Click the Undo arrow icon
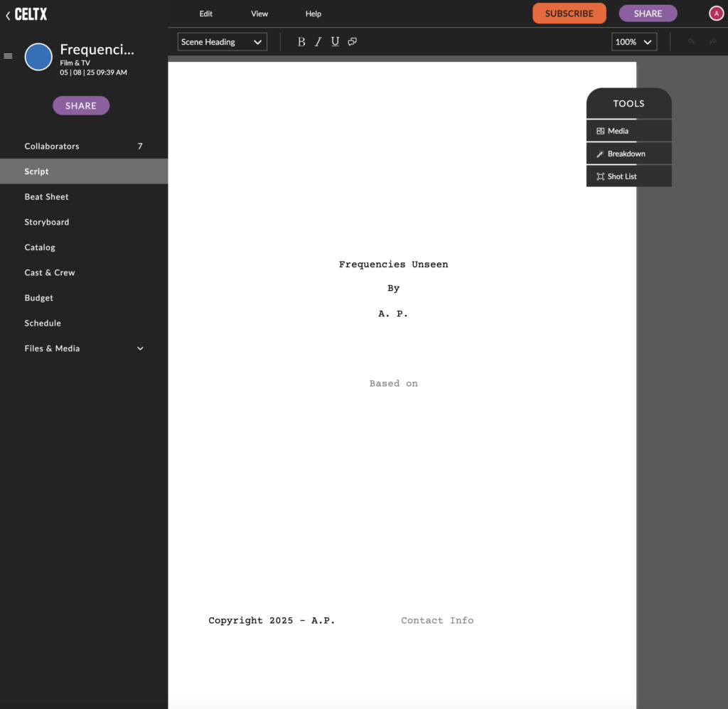This screenshot has height=709, width=728. [x=691, y=42]
